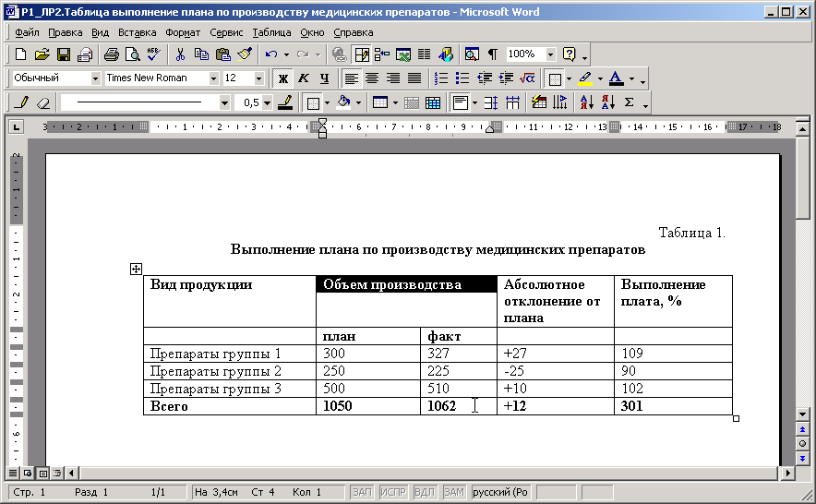Viewport: 816px width, 504px height.
Task: Select the Draw Table pencil tool
Action: [21, 102]
